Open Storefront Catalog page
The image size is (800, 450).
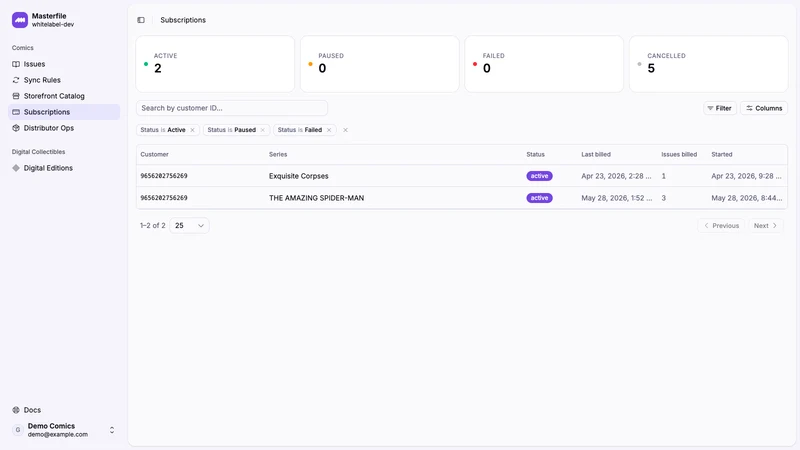tap(64, 96)
